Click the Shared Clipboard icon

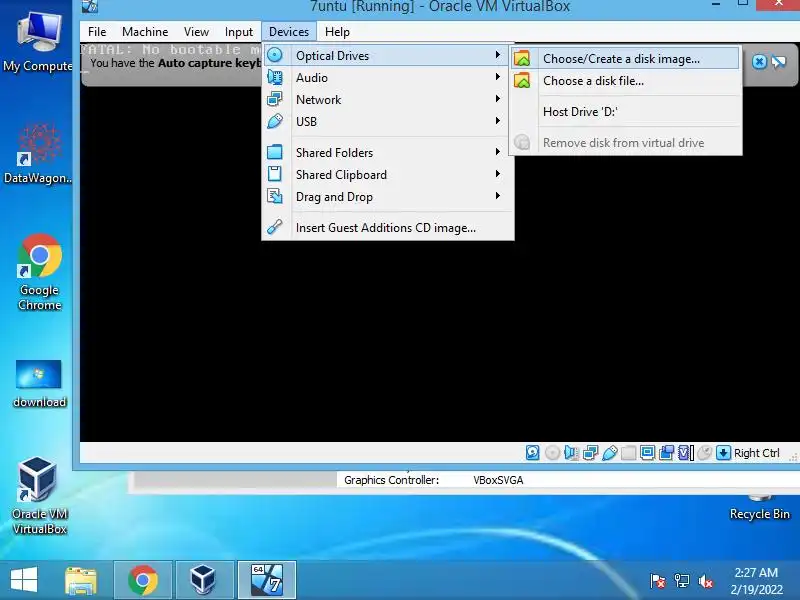[274, 174]
